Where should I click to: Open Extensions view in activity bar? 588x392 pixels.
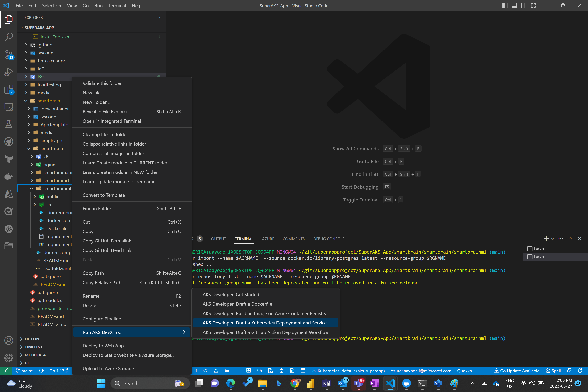9,89
